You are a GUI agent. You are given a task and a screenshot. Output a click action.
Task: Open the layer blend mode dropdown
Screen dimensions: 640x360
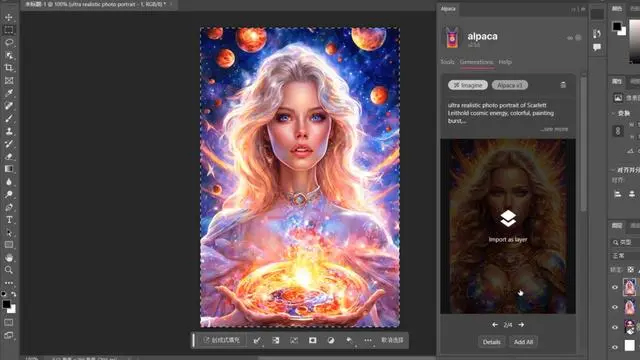click(625, 256)
